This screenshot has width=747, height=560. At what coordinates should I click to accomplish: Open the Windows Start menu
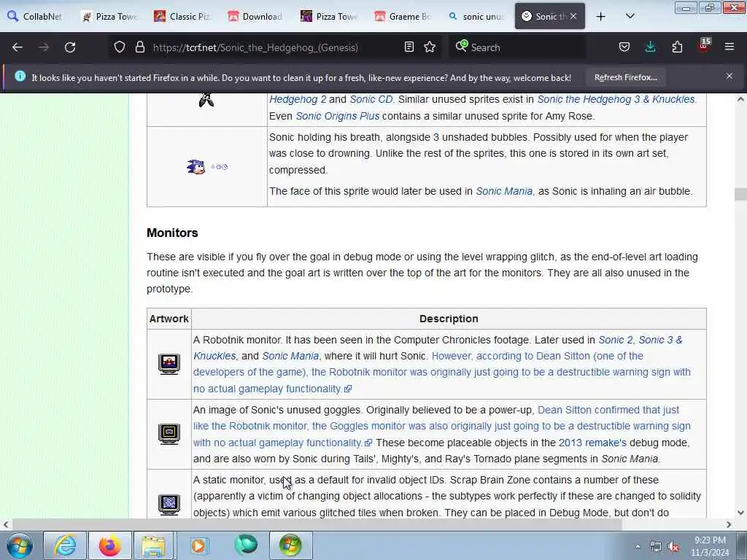pos(20,545)
